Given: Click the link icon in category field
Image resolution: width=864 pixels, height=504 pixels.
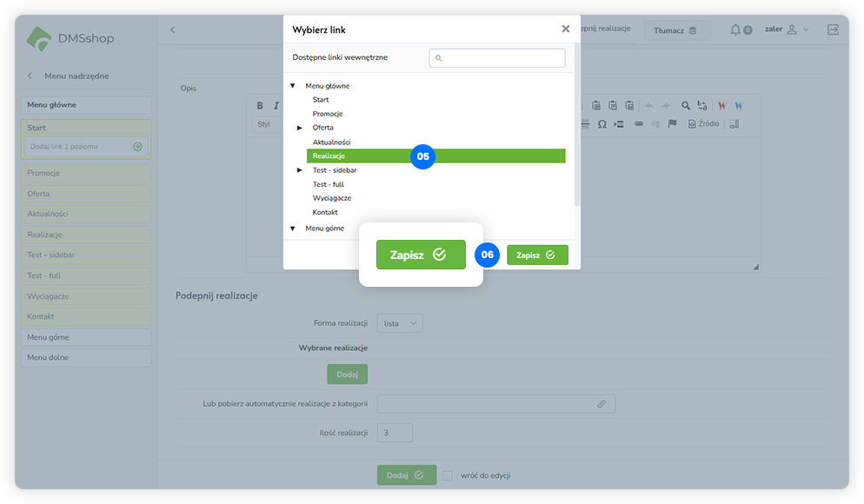Looking at the screenshot, I should tap(601, 404).
